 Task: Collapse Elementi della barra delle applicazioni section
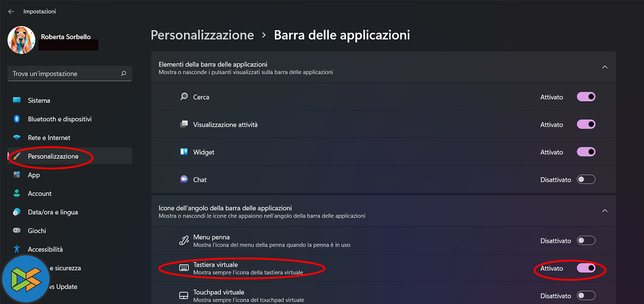click(605, 67)
